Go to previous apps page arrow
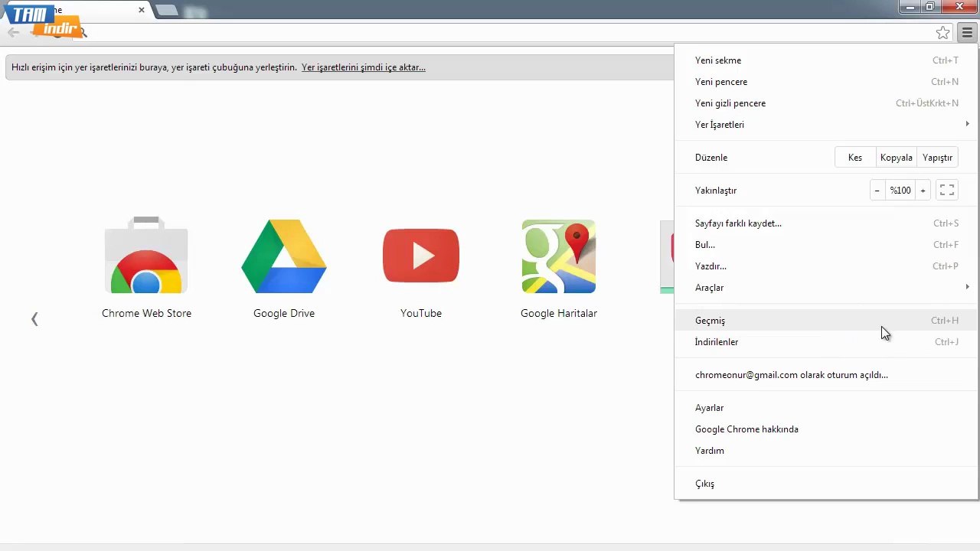Viewport: 980px width, 551px height. [x=34, y=319]
